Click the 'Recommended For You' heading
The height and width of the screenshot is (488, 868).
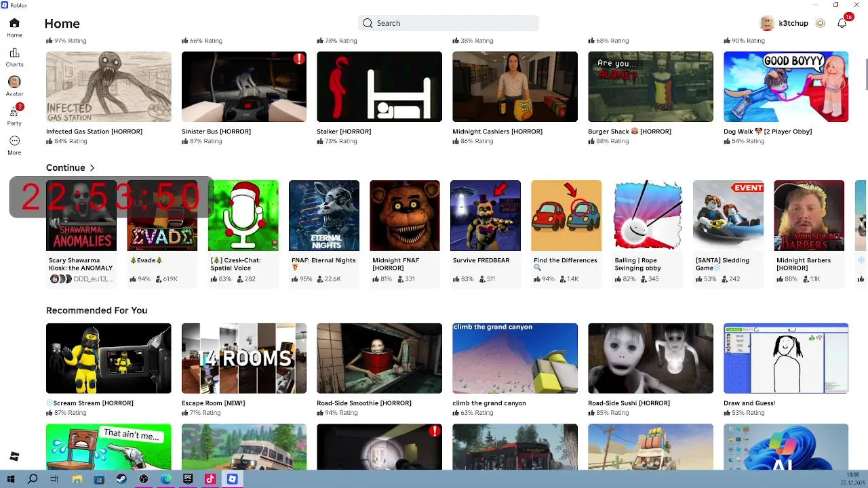pyautogui.click(x=96, y=310)
